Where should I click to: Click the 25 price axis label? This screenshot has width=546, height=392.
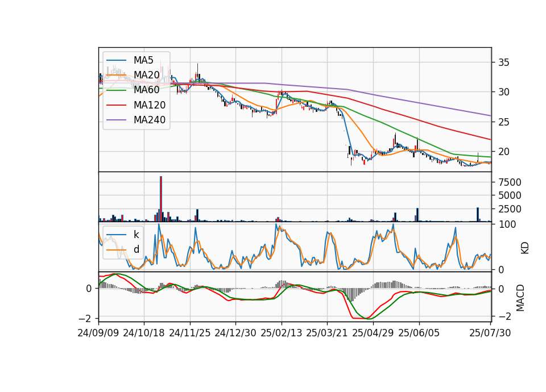tap(504, 122)
